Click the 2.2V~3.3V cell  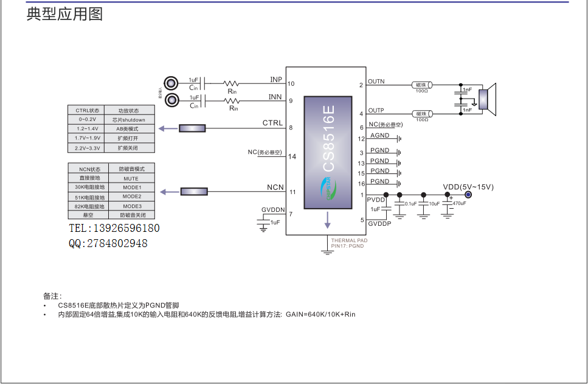pyautogui.click(x=88, y=148)
